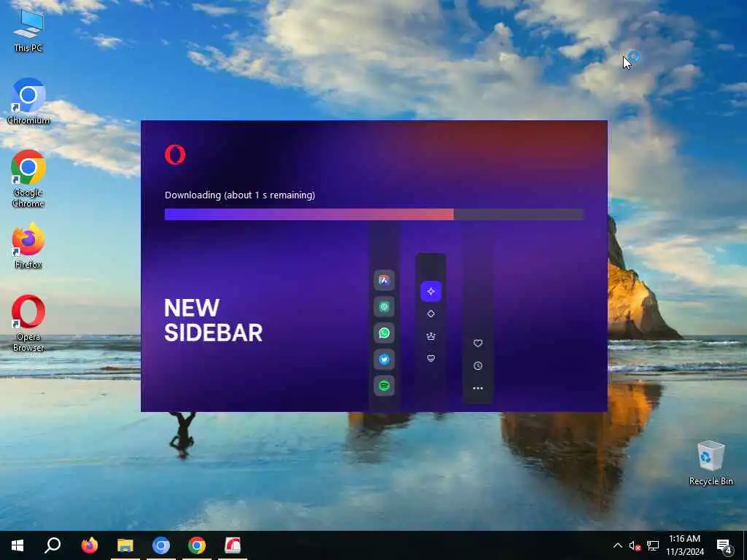Switch to the Opera installer taskbar item
747x560 pixels.
233,545
